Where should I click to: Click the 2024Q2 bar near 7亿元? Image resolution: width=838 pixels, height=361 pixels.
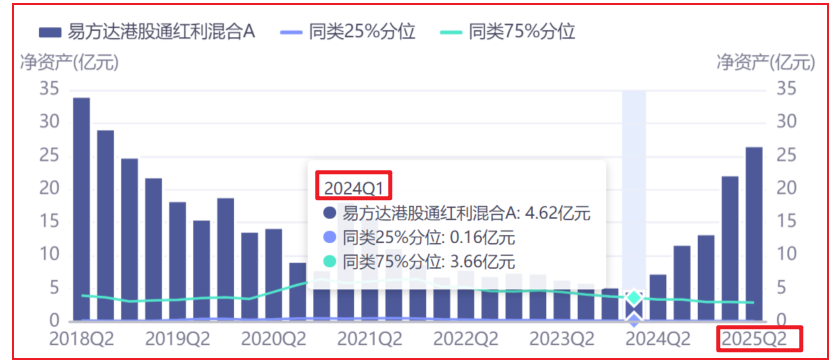(658, 298)
